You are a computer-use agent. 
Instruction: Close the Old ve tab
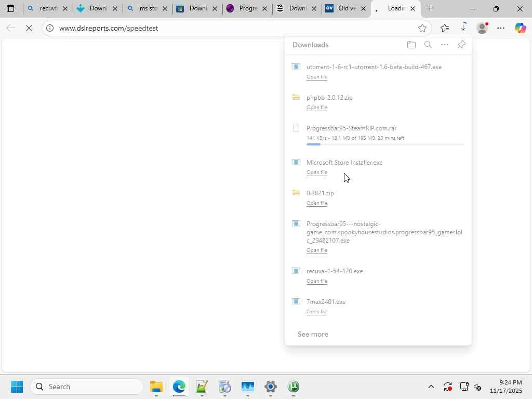(x=363, y=8)
